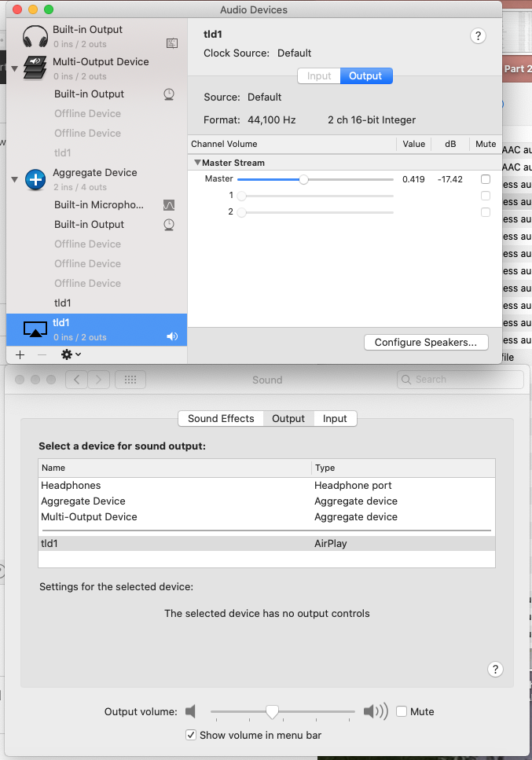532x760 pixels.
Task: Click the loud volume icon beside the output slider
Action: (x=375, y=710)
